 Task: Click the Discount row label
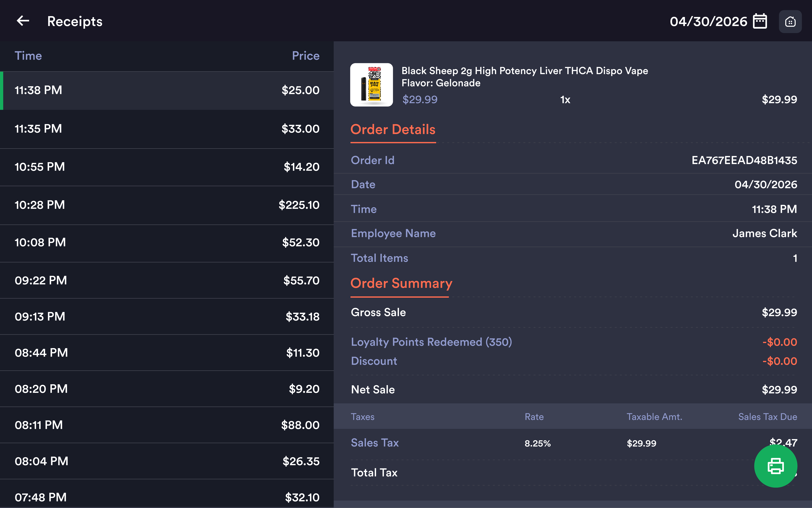point(374,361)
